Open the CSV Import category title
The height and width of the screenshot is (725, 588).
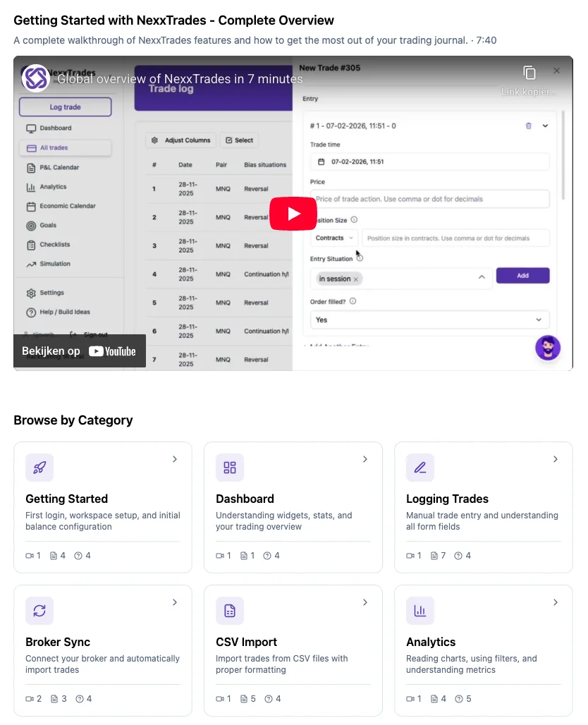[x=246, y=642]
